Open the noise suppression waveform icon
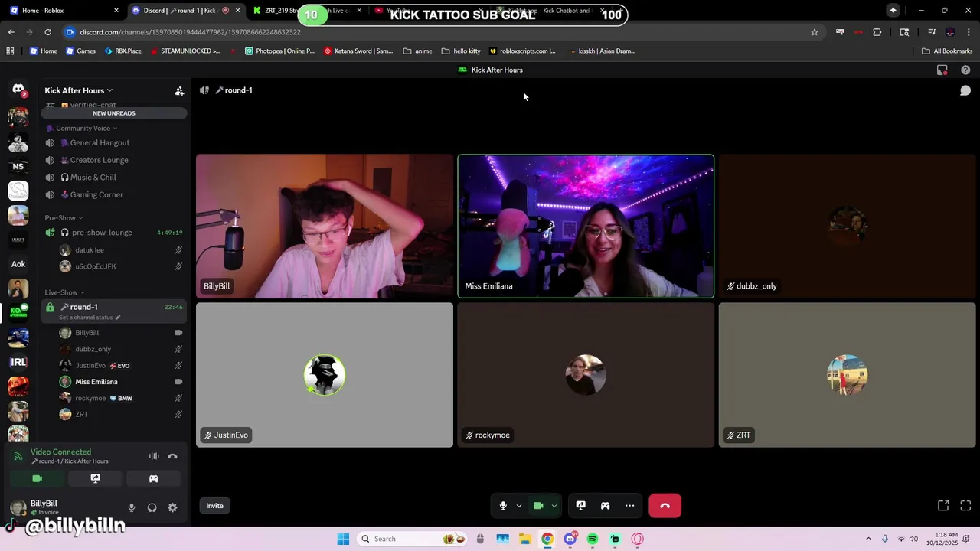 pos(154,456)
